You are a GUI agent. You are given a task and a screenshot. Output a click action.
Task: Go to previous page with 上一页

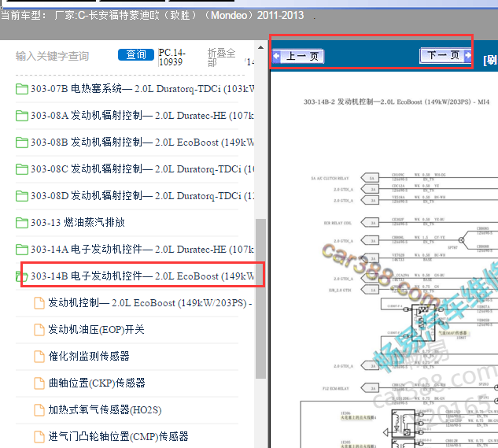coord(298,57)
